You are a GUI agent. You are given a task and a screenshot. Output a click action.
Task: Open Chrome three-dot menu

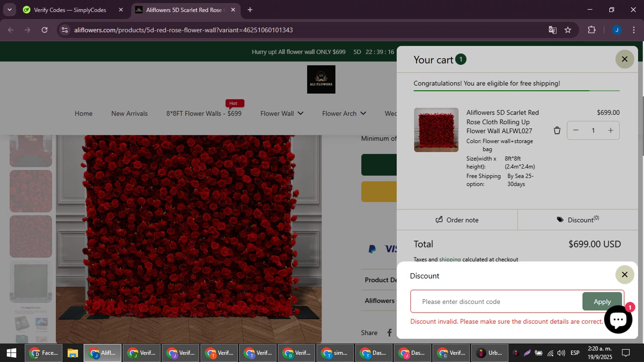tap(634, 30)
